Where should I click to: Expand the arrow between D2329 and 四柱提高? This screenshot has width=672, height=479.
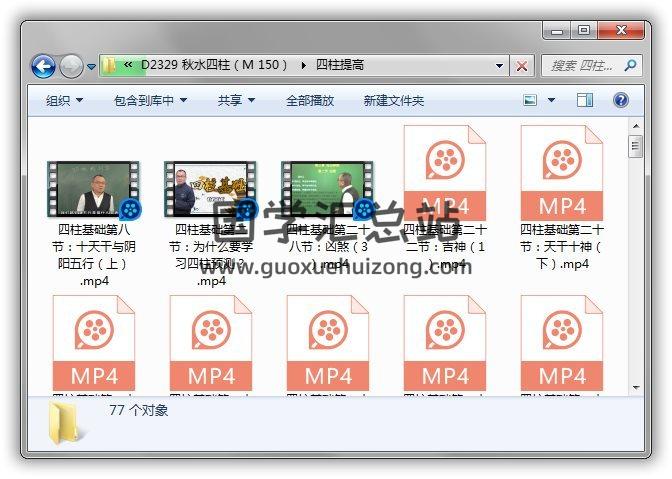tap(303, 66)
